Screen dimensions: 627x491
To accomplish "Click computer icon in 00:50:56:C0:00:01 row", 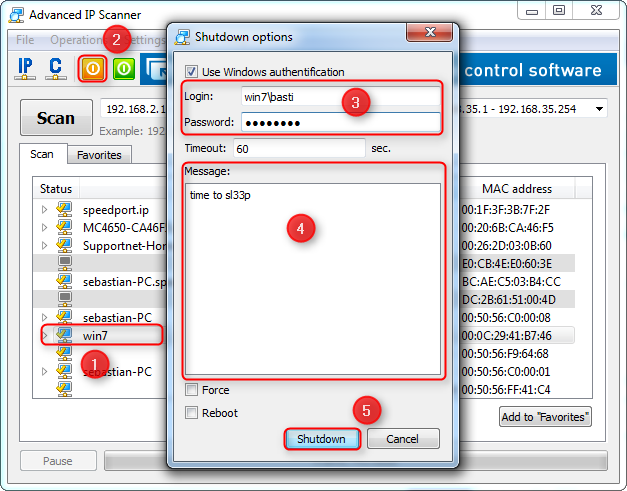I will [x=64, y=371].
